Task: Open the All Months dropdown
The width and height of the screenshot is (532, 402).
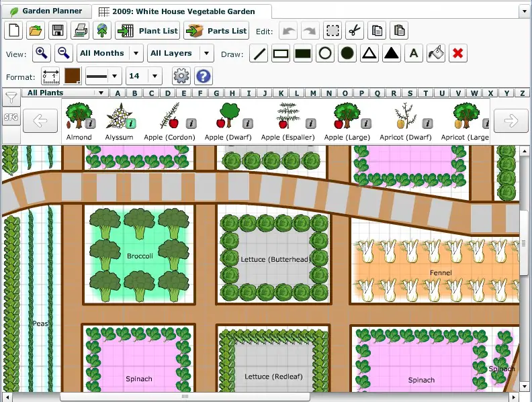Action: point(110,53)
